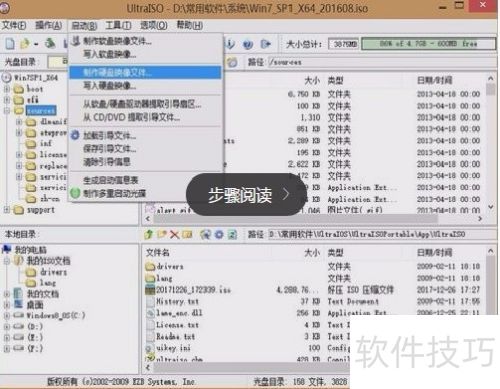Click the 步骤阅读 overlay button
Image resolution: width=500 pixels, height=389 pixels.
click(246, 194)
